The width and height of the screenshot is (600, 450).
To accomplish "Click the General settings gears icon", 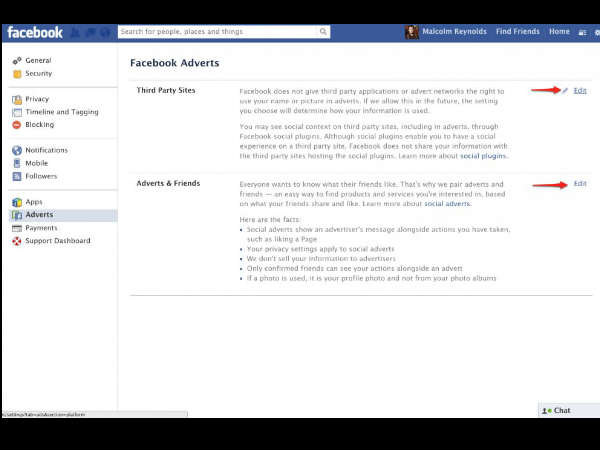I will [17, 61].
